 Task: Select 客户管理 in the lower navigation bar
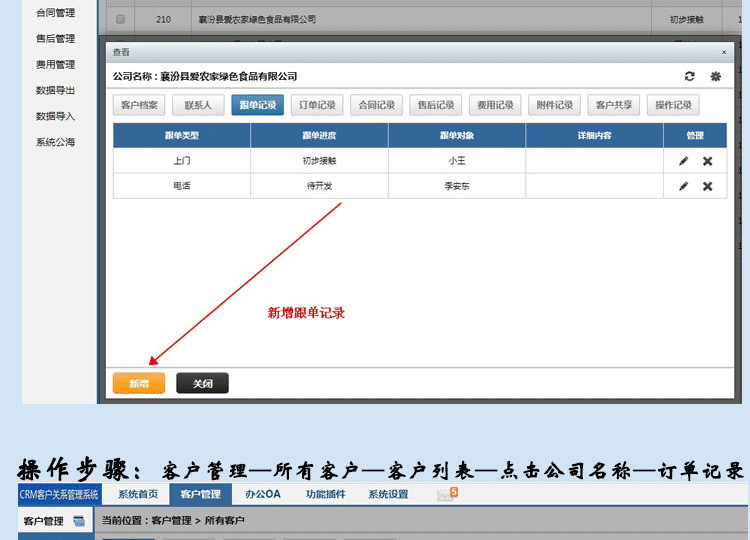tap(200, 494)
